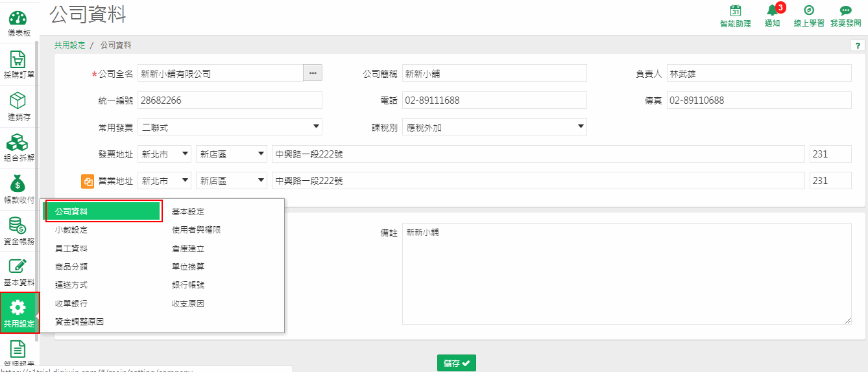Open the 課稅別 dropdown
This screenshot has width=868, height=372.
pyautogui.click(x=494, y=127)
